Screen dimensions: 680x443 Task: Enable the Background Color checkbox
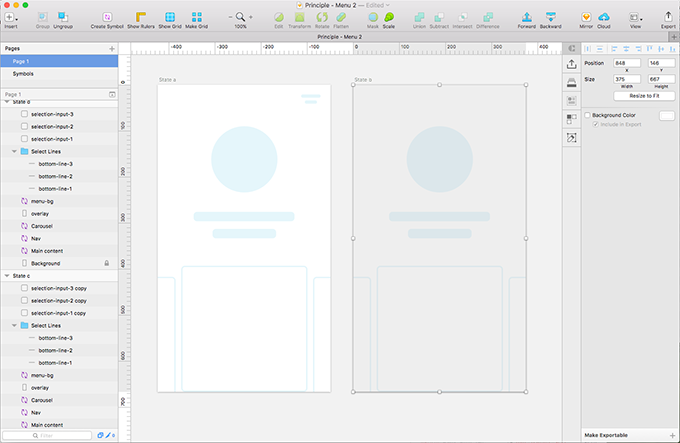click(588, 115)
